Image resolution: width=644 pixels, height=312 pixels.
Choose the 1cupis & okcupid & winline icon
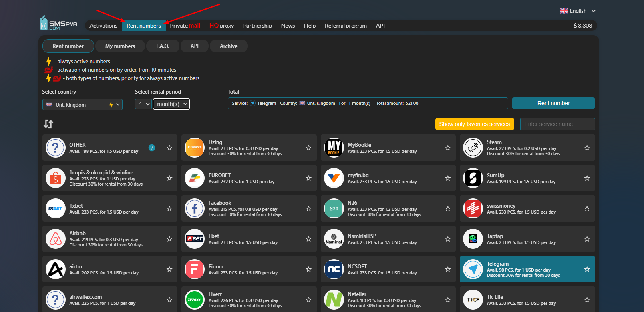coord(56,178)
